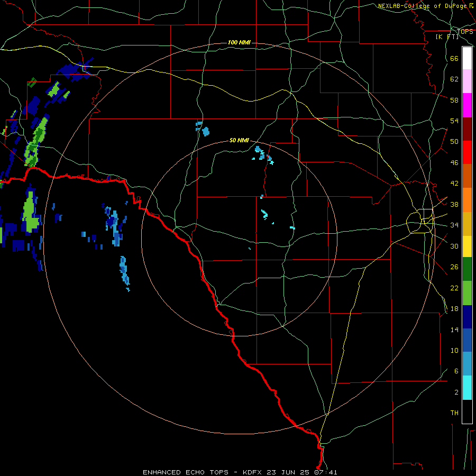Click legend value 46
476x476 pixels.
454,163
